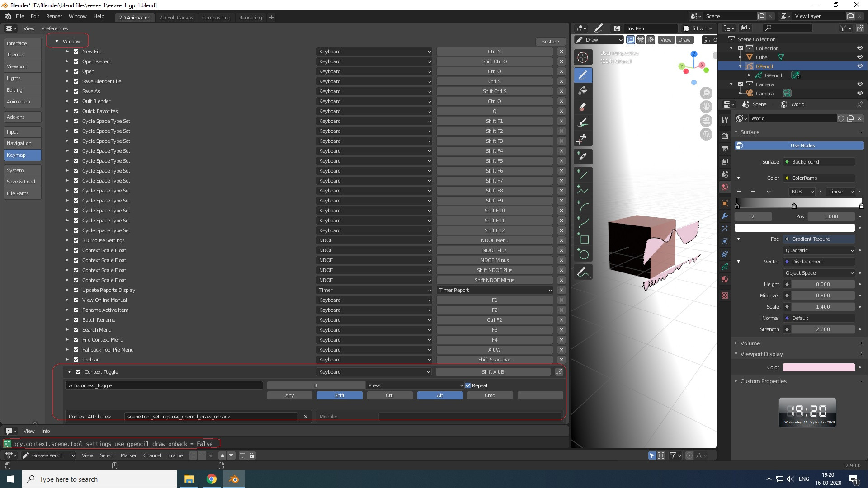868x488 pixels.
Task: Toggle the Collection exclude checkbox in outliner
Action: 741,48
